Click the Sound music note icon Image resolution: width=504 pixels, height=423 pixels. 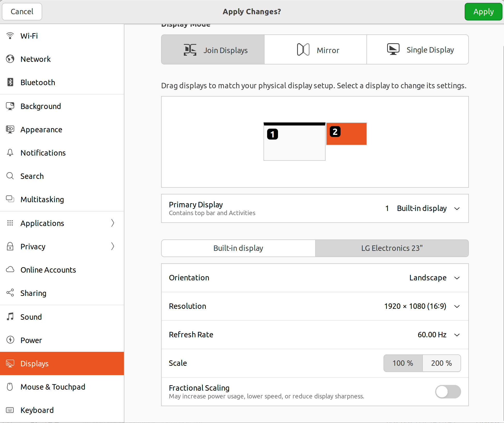coord(10,317)
